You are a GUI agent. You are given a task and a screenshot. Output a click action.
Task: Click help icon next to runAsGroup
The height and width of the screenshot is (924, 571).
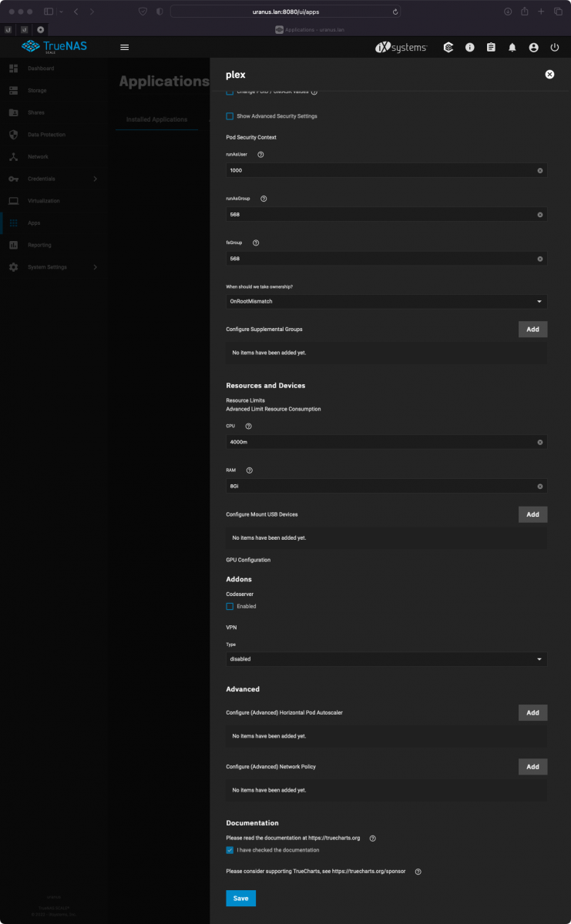click(x=264, y=199)
